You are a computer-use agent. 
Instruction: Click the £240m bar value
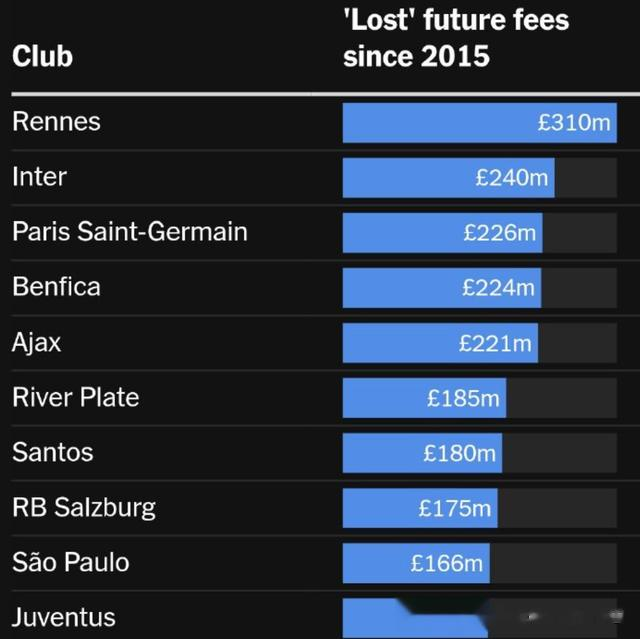tap(512, 178)
